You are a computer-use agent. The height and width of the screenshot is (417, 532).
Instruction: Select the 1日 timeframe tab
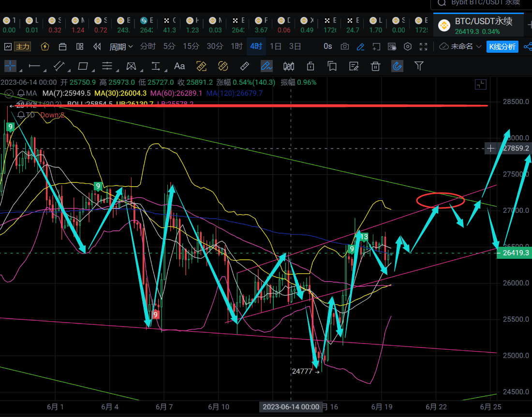tap(276, 46)
